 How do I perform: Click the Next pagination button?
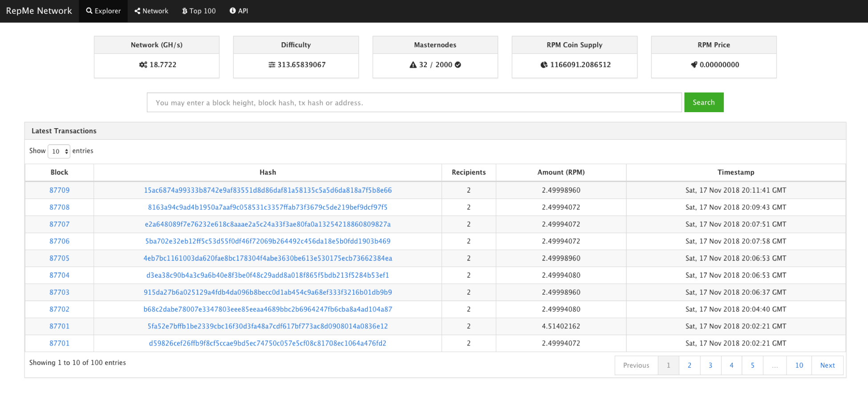click(827, 365)
